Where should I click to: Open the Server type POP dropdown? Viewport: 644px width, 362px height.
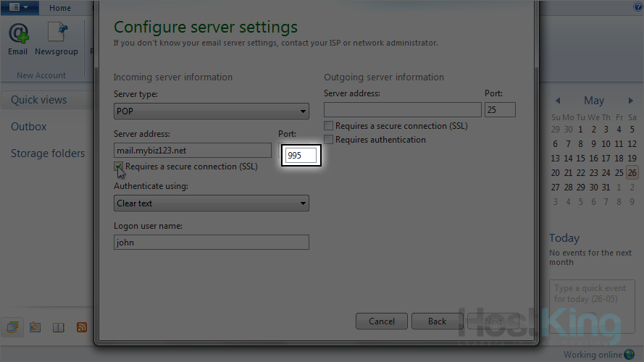coord(211,111)
